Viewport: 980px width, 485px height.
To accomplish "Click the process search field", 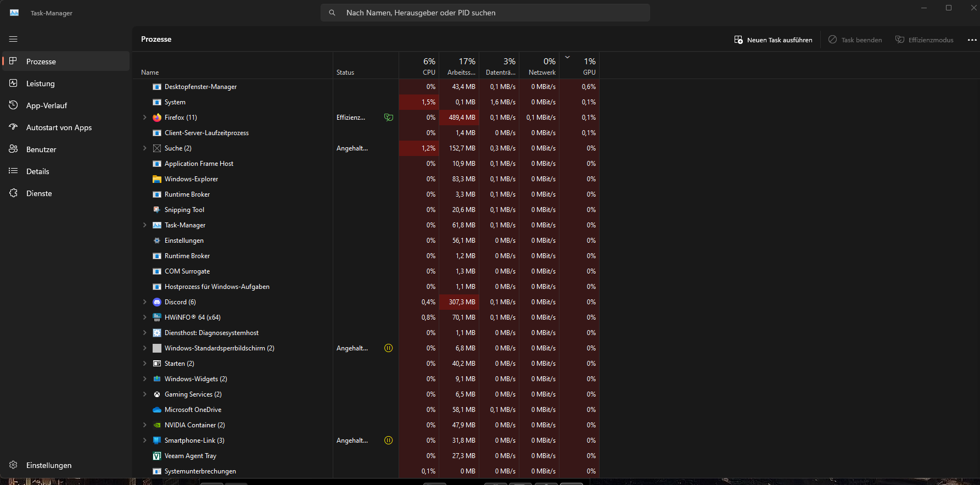I will coord(485,13).
